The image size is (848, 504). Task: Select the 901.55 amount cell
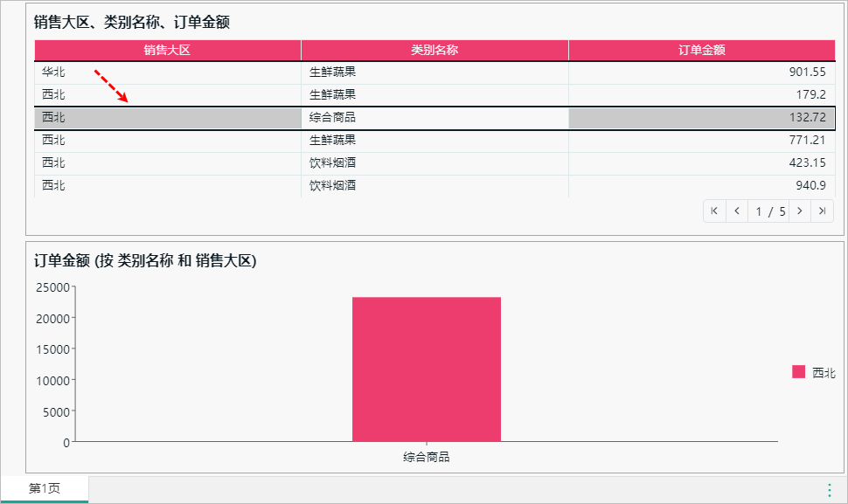click(x=702, y=72)
